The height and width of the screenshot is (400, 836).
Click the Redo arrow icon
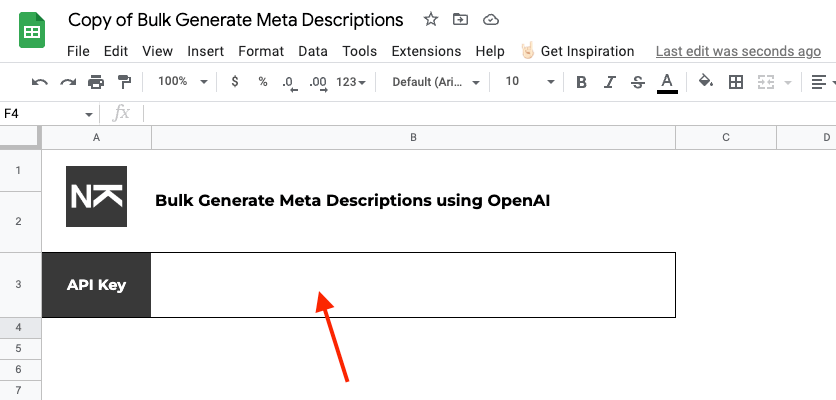point(68,82)
